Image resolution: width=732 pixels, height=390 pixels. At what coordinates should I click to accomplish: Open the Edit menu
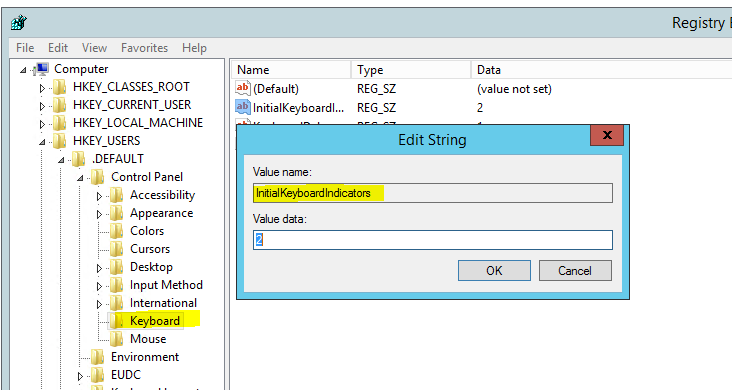tap(58, 48)
